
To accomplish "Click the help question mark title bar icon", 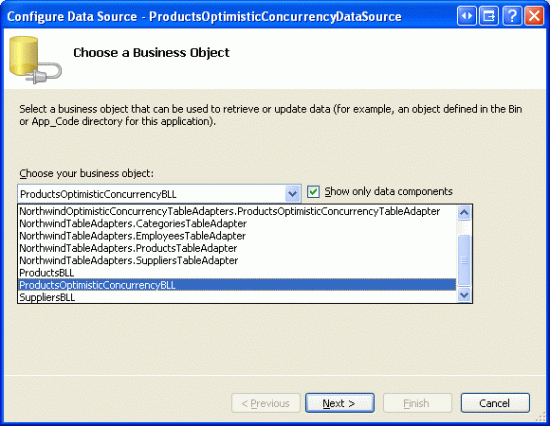I will click(x=512, y=16).
